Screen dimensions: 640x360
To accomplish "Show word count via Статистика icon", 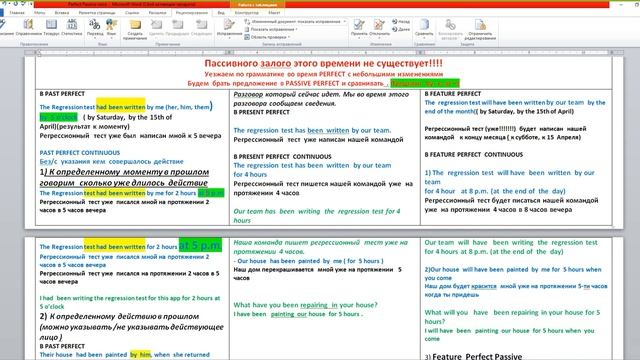I will click(72, 28).
